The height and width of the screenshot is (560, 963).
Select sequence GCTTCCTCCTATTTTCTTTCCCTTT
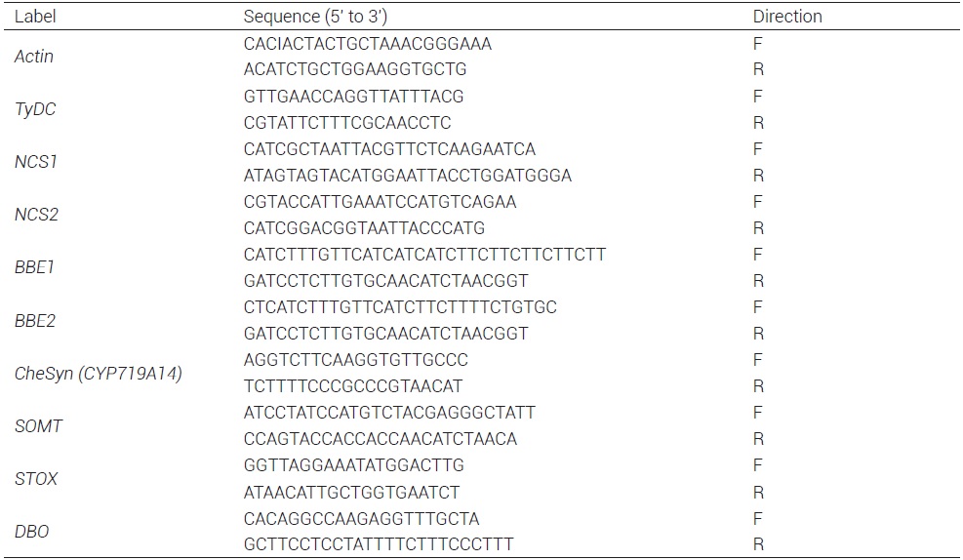tap(379, 544)
